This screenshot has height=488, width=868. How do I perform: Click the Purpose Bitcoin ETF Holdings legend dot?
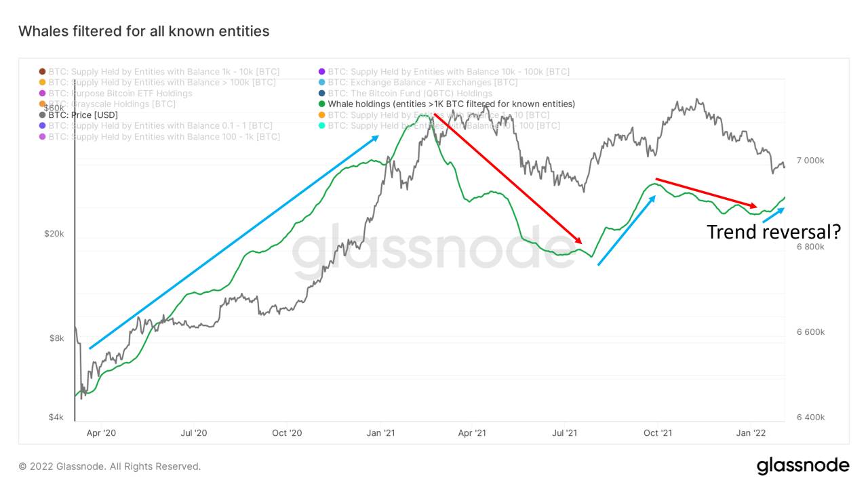43,94
